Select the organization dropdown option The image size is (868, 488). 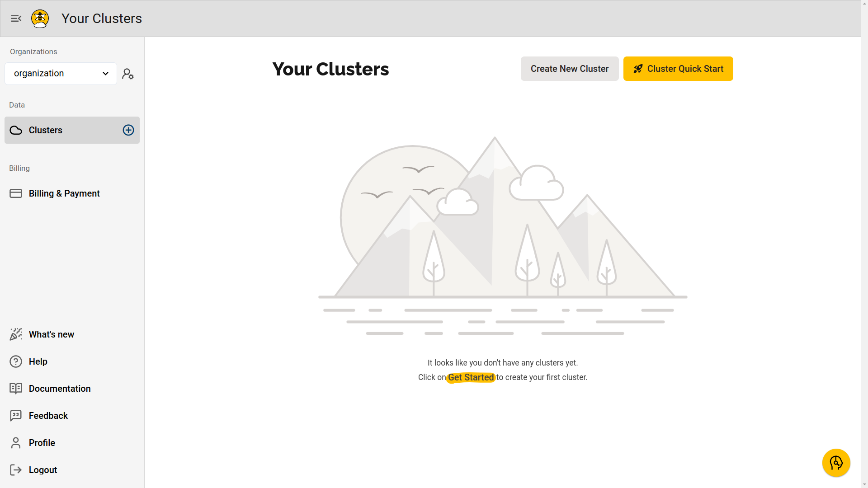tap(60, 73)
